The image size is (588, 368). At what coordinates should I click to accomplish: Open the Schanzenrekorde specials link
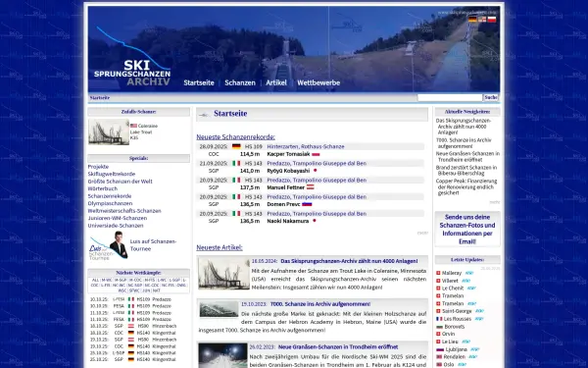[x=110, y=196]
